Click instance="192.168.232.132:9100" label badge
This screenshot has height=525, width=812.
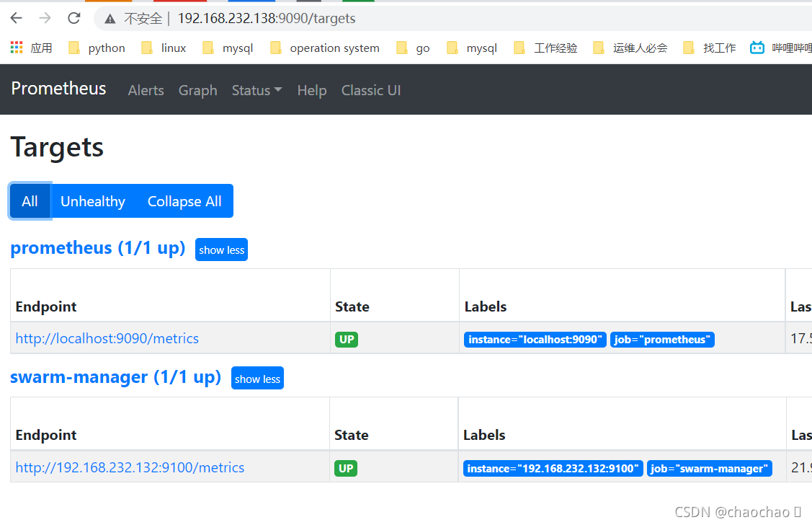553,469
